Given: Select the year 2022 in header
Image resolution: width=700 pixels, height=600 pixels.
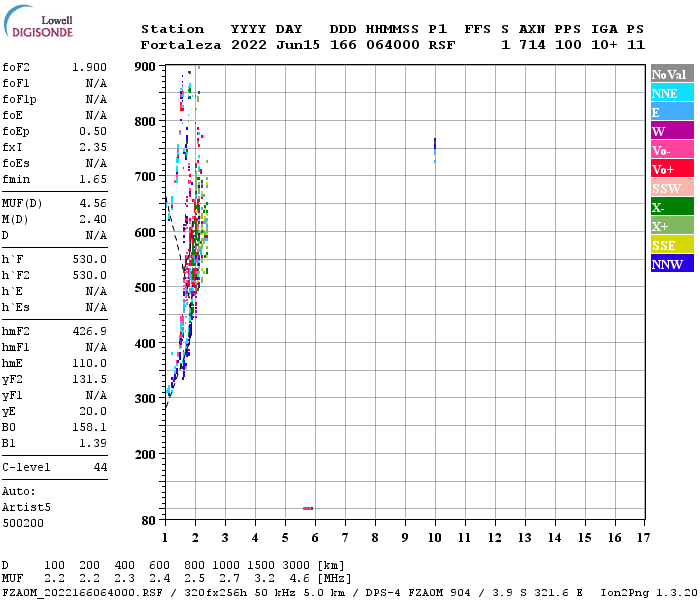Looking at the screenshot, I should click(249, 45).
